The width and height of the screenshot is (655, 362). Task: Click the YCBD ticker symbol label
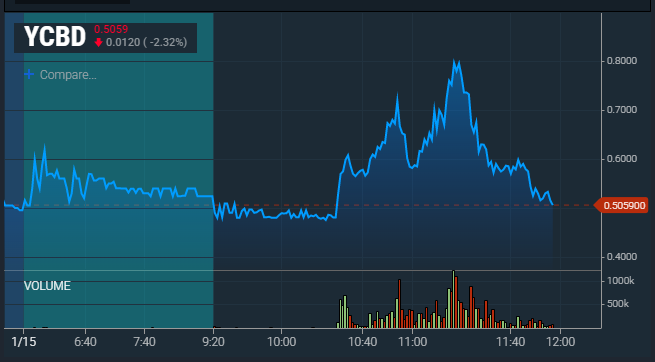55,37
